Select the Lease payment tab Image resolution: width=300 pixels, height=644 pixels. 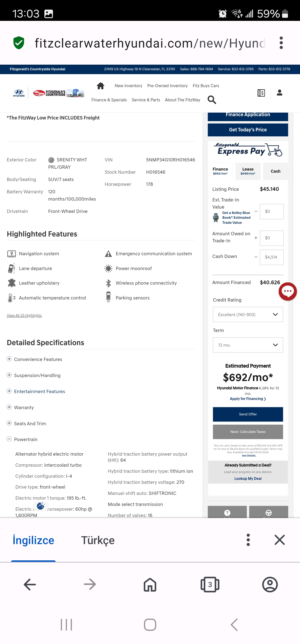point(248,171)
